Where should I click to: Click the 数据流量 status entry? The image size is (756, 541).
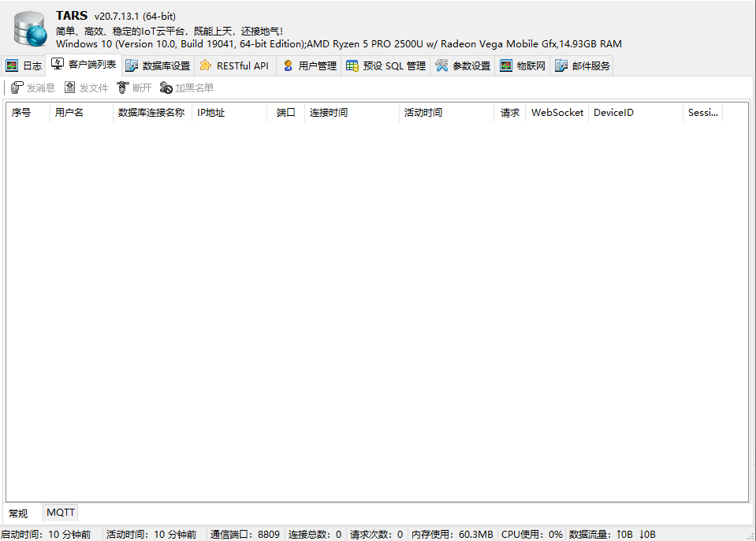[x=613, y=534]
